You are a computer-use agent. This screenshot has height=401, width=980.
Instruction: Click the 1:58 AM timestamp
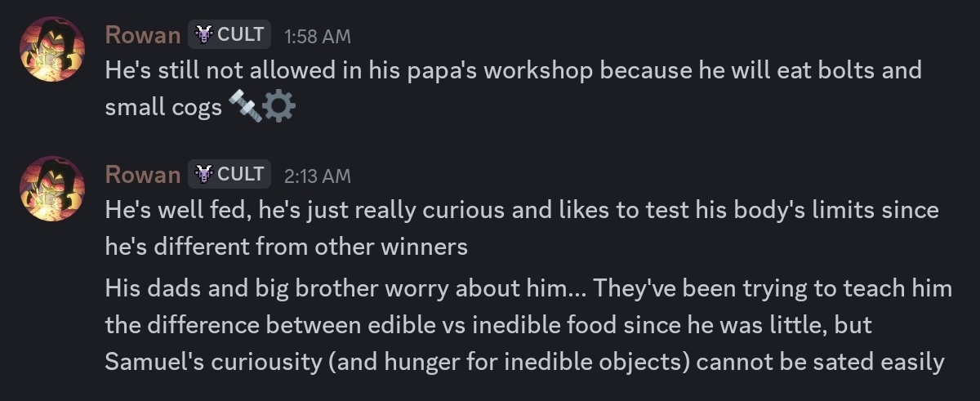pos(317,36)
